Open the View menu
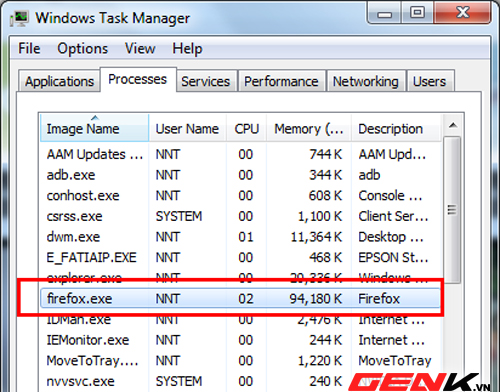 [140, 49]
